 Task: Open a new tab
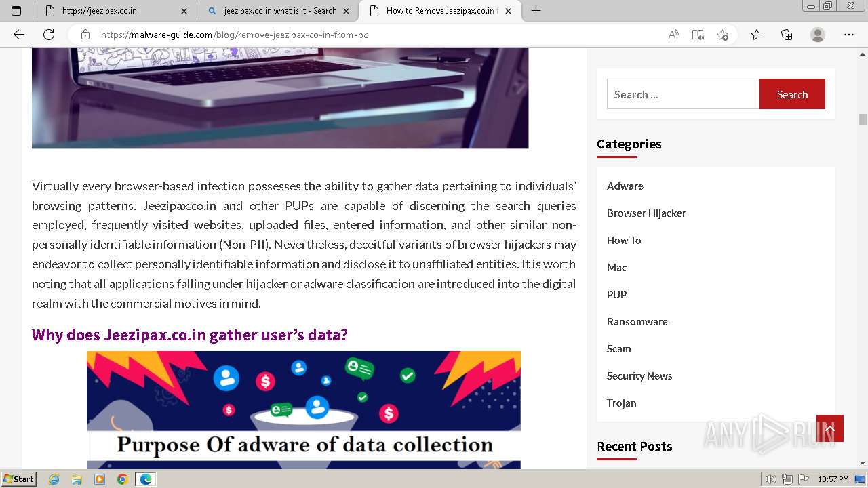pos(536,11)
